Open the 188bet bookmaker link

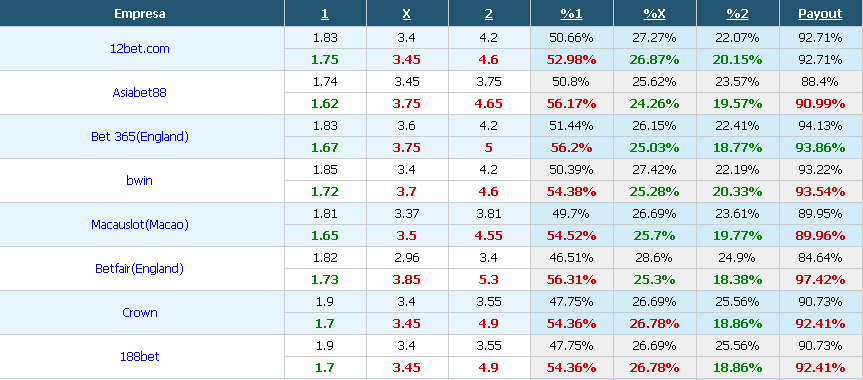pyautogui.click(x=139, y=357)
